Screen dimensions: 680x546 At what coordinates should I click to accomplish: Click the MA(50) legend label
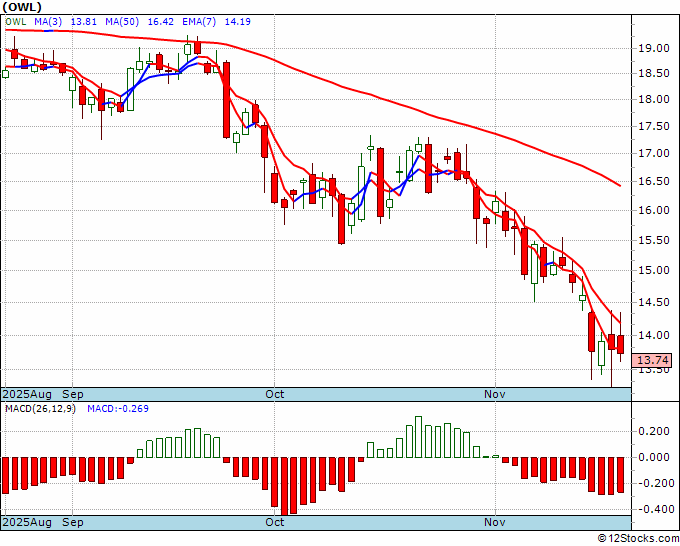pyautogui.click(x=122, y=22)
